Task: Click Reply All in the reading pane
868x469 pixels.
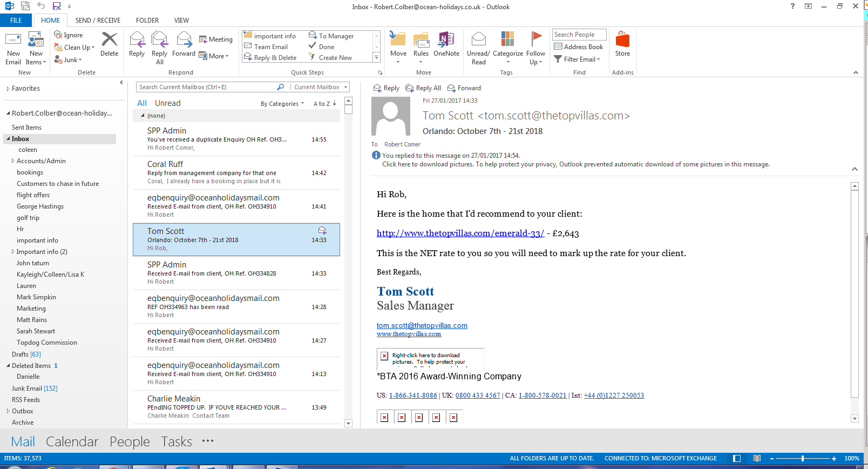Action: click(x=423, y=88)
